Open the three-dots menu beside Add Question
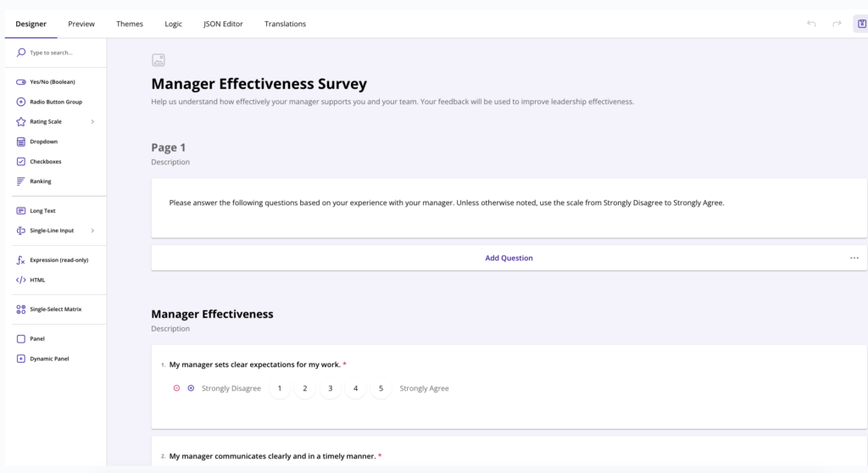 [x=854, y=258]
